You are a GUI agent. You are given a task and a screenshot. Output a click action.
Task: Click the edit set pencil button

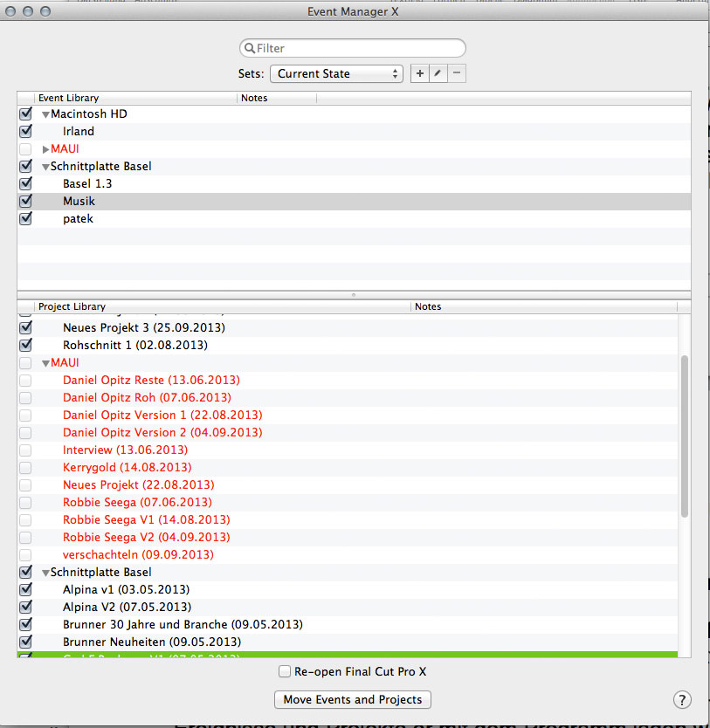[438, 74]
